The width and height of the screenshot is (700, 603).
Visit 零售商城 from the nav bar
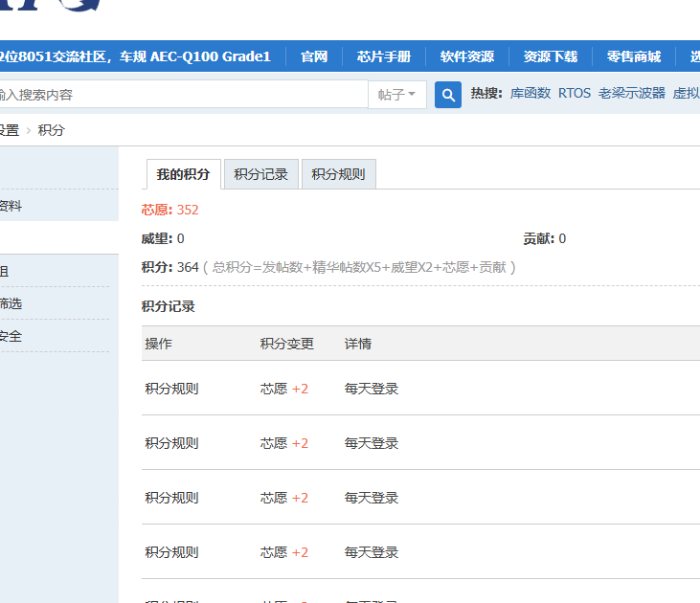coord(634,56)
